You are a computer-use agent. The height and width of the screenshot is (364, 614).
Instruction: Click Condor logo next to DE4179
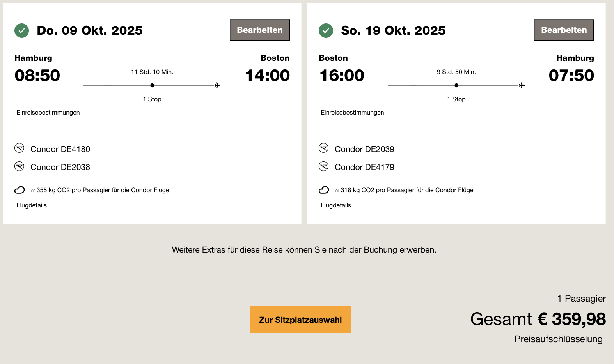[324, 166]
